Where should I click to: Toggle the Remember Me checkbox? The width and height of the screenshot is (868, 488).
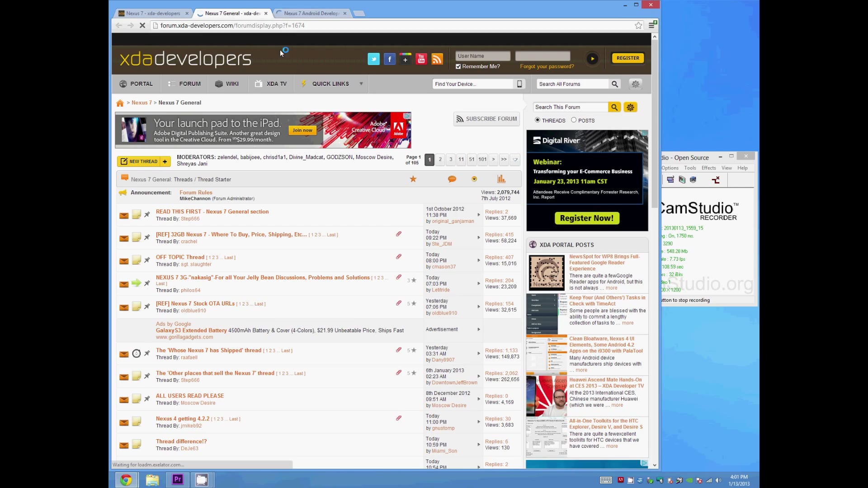[458, 66]
